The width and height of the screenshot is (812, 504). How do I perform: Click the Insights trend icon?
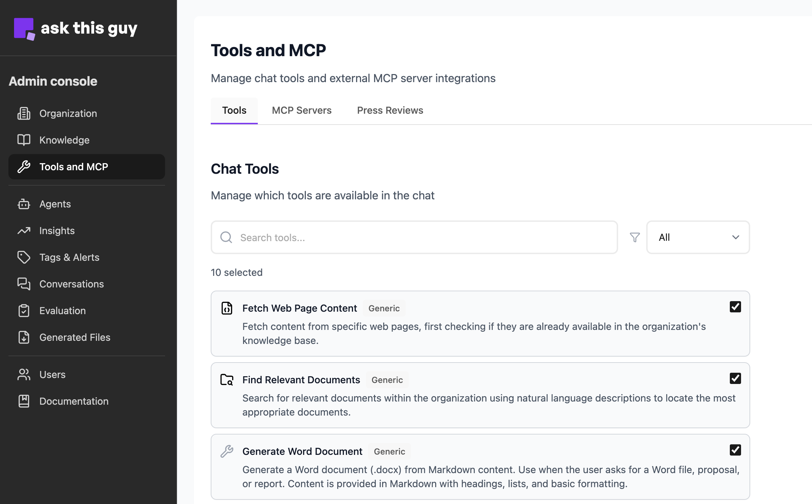click(24, 231)
